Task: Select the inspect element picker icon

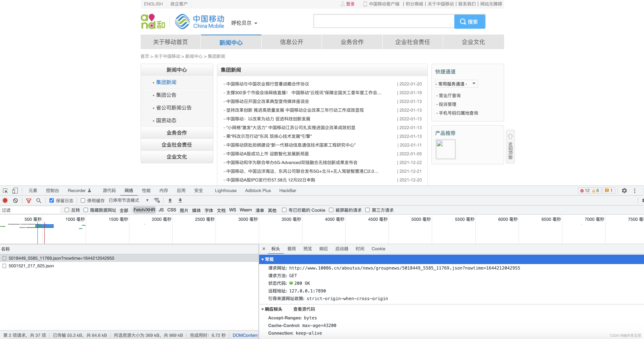Action: pos(5,191)
